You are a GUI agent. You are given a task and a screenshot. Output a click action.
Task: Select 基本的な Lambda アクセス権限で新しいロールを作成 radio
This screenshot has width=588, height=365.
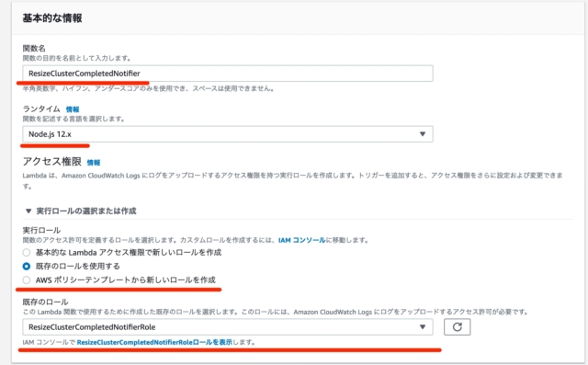pyautogui.click(x=27, y=253)
